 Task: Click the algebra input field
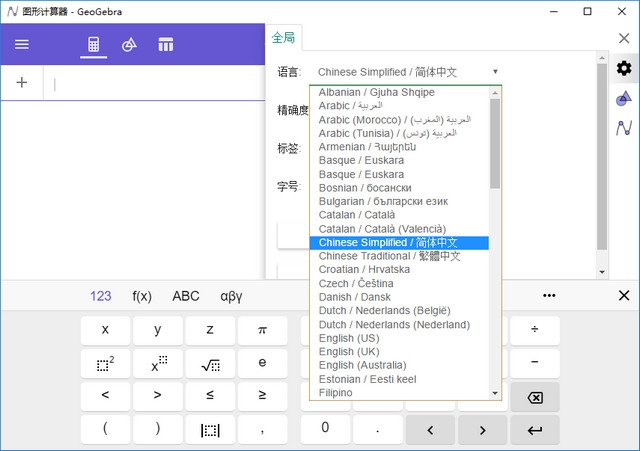(150, 84)
